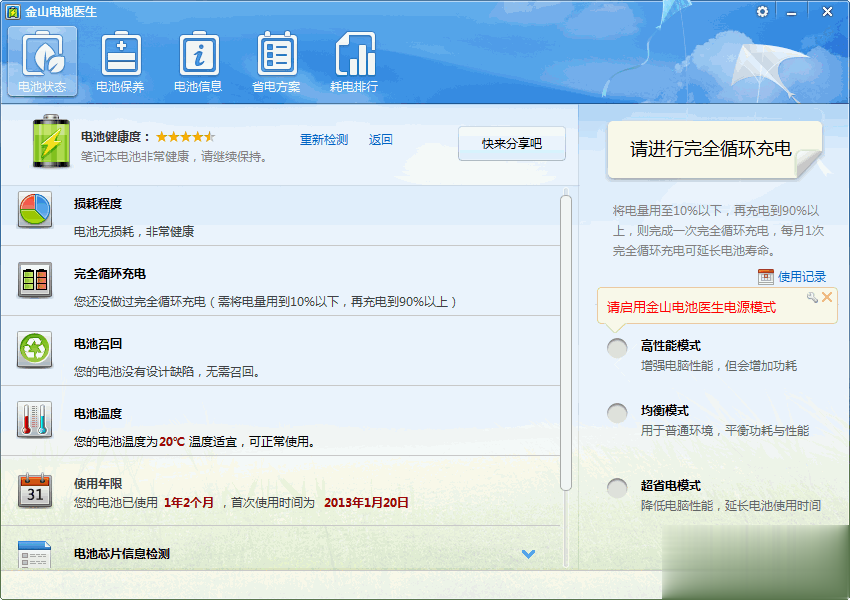850x600 pixels.
Task: Click the 完全循环充电 heading
Action: click(110, 274)
